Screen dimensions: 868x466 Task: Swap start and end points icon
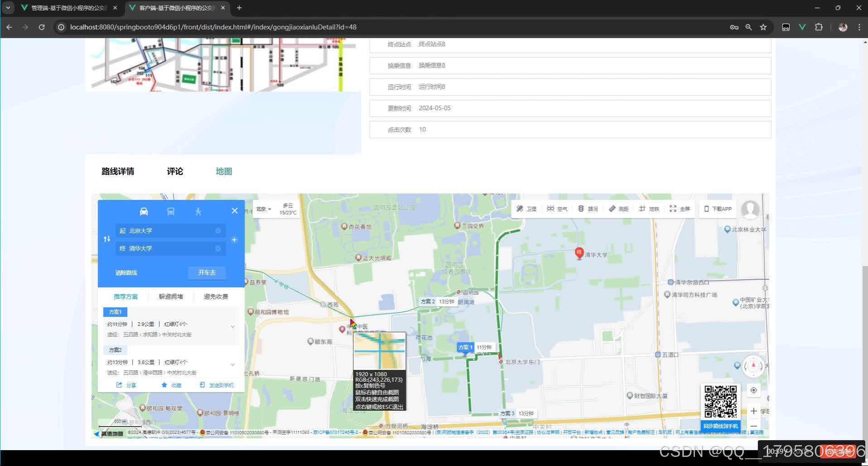107,239
